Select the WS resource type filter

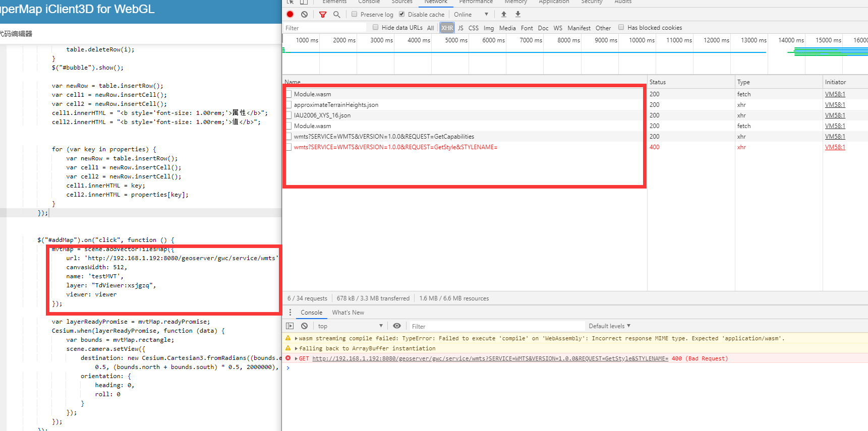pos(557,28)
